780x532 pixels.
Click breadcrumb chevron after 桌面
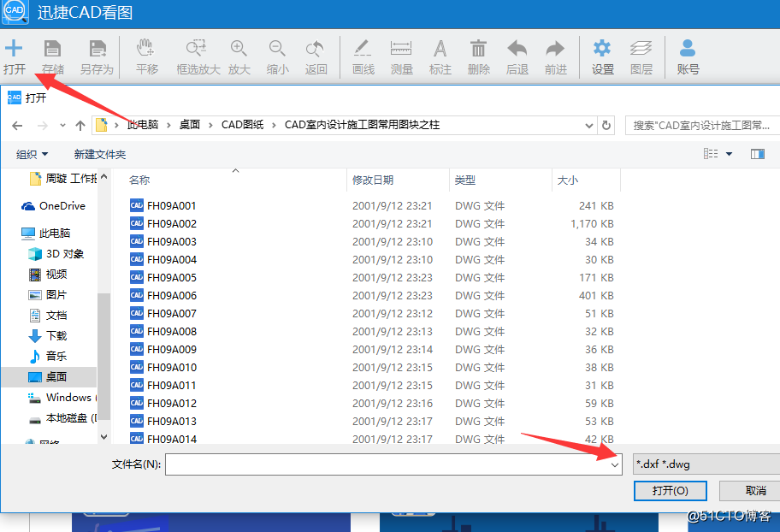point(210,125)
